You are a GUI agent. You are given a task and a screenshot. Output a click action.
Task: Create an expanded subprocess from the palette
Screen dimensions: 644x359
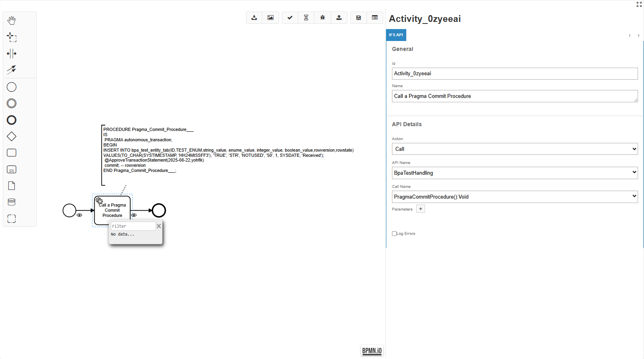[x=12, y=170]
